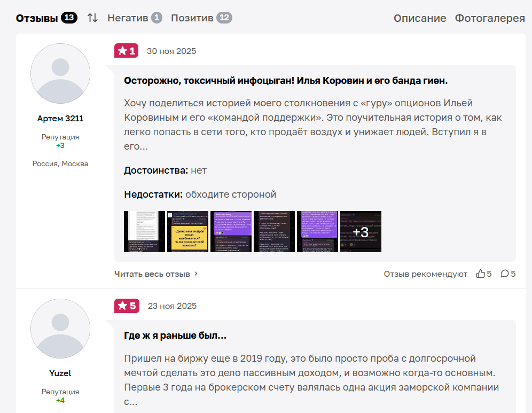Viewport: 532px width, 413px height.
Task: Open comments bubble on first review
Action: click(505, 274)
